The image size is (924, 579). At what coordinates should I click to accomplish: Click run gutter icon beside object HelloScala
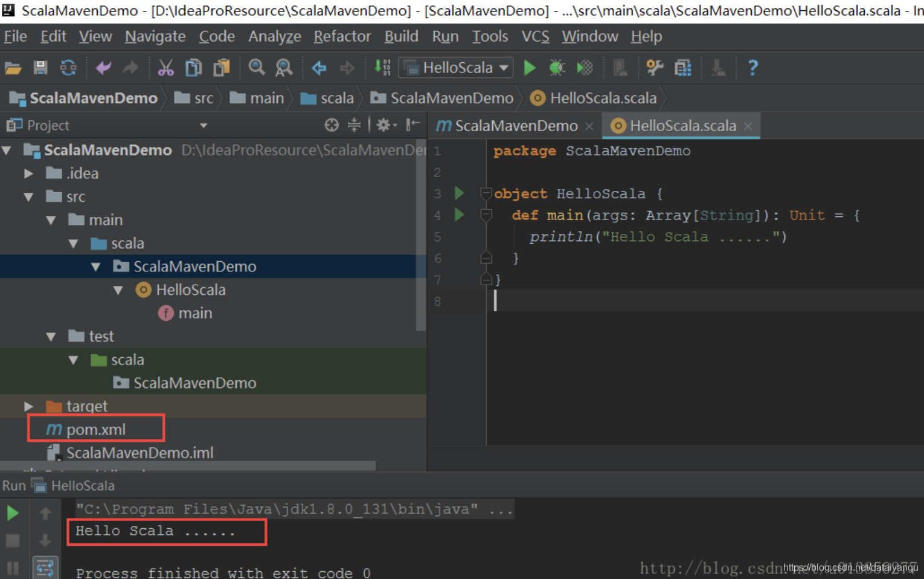pos(459,193)
